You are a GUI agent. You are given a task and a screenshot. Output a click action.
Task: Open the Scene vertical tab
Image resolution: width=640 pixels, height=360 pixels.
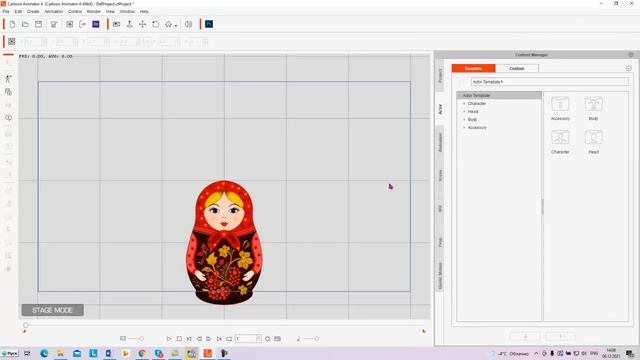[x=440, y=176]
